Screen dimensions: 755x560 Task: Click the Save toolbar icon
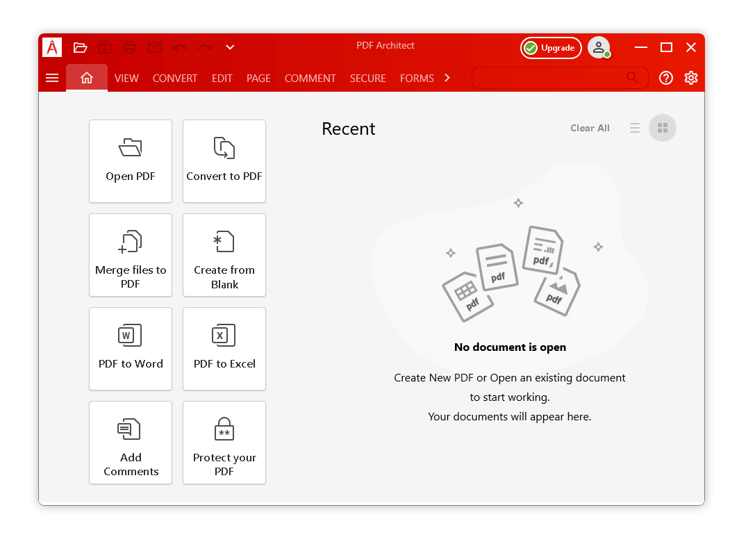(x=105, y=47)
